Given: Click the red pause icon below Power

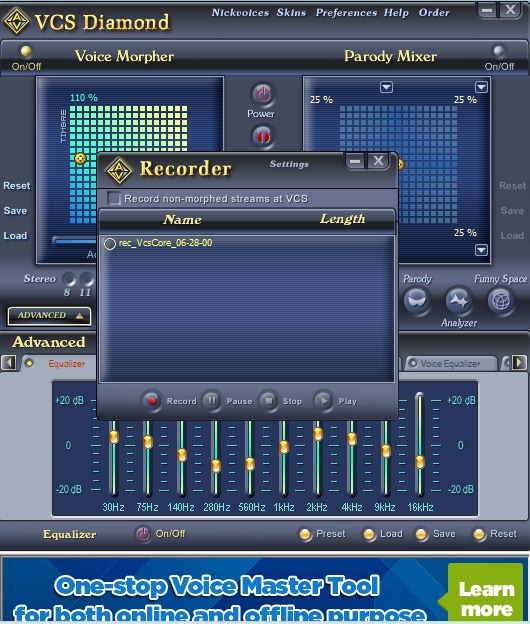Looking at the screenshot, I should (x=263, y=136).
